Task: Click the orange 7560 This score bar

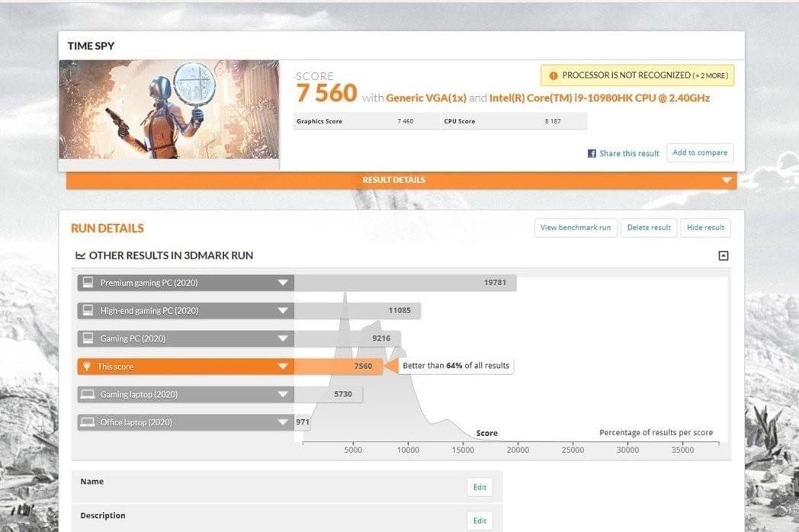Action: 338,367
